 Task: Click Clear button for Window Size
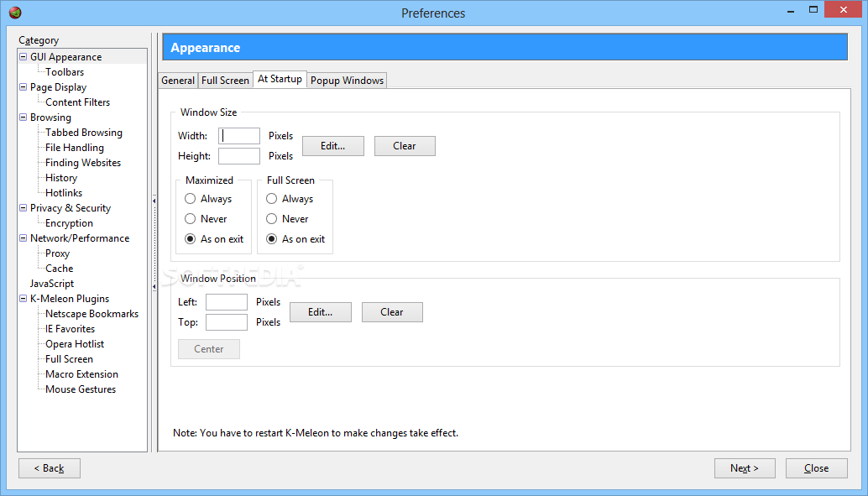click(405, 146)
